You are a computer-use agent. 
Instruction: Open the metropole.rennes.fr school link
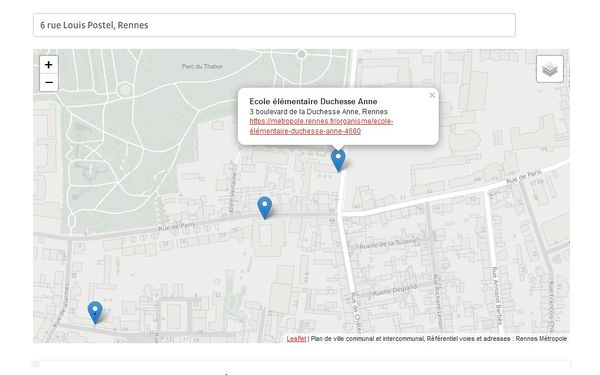pos(321,126)
